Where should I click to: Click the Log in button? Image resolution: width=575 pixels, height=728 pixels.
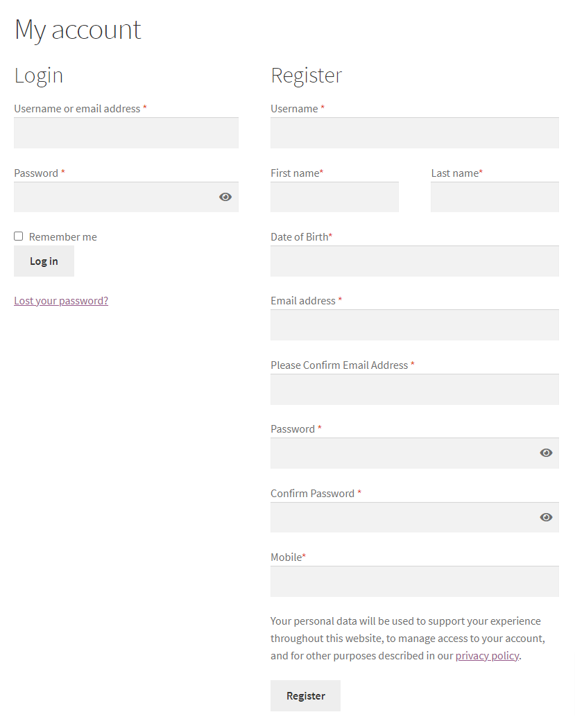click(44, 261)
